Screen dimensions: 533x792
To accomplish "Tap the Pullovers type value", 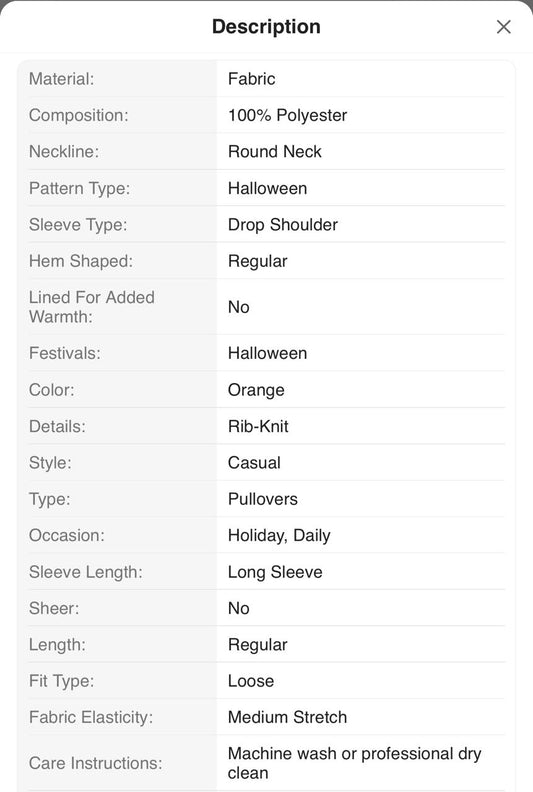I will (x=263, y=499).
